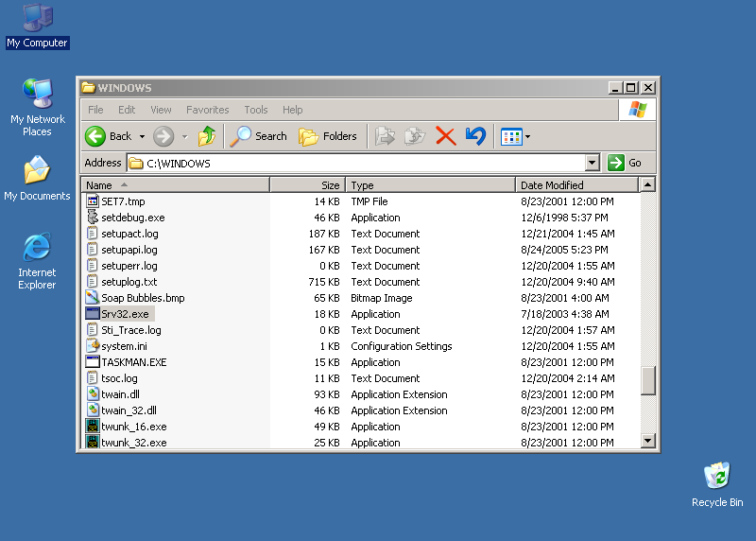
Task: Click the green Back arrow button
Action: 95,136
